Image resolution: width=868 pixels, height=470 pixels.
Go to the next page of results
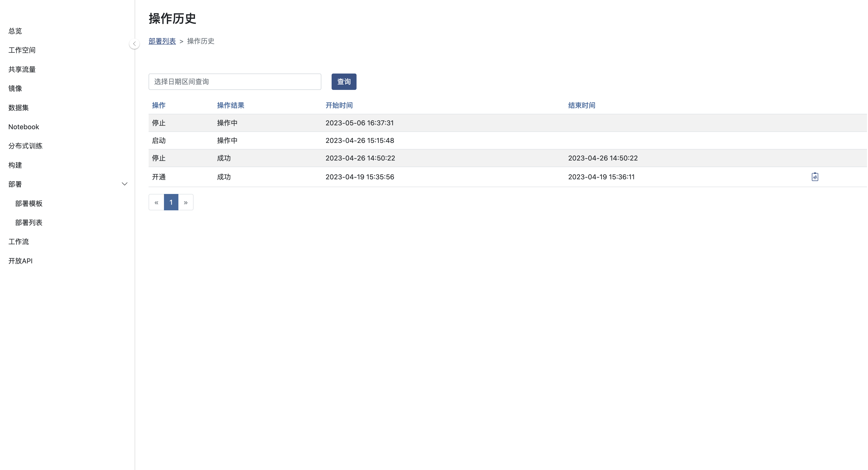(x=186, y=202)
